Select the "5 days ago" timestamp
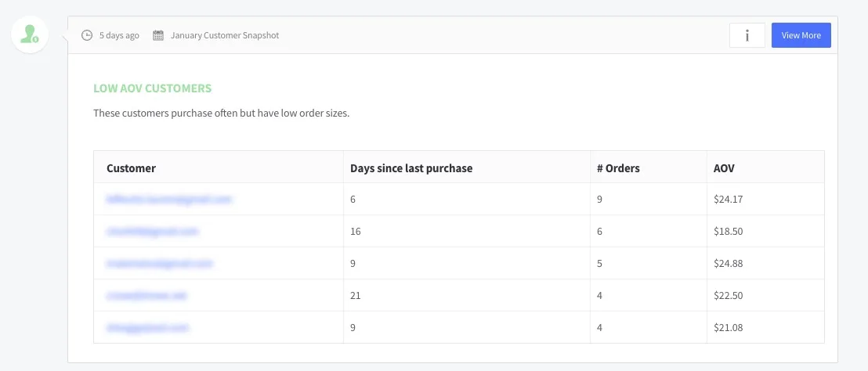The width and height of the screenshot is (868, 371). [119, 35]
